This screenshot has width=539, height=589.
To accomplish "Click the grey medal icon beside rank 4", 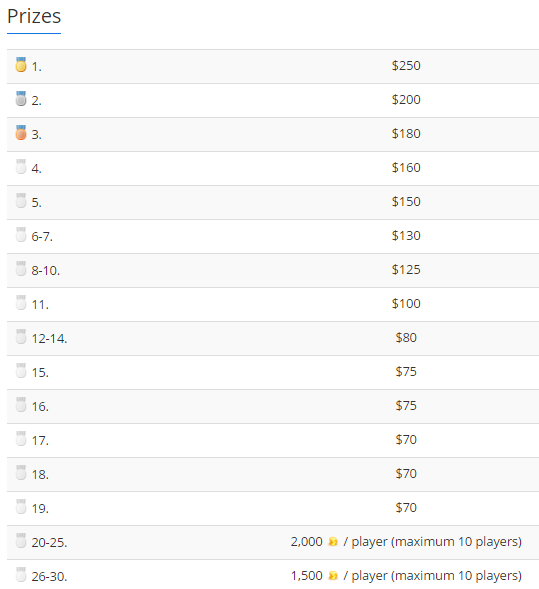I will point(21,167).
